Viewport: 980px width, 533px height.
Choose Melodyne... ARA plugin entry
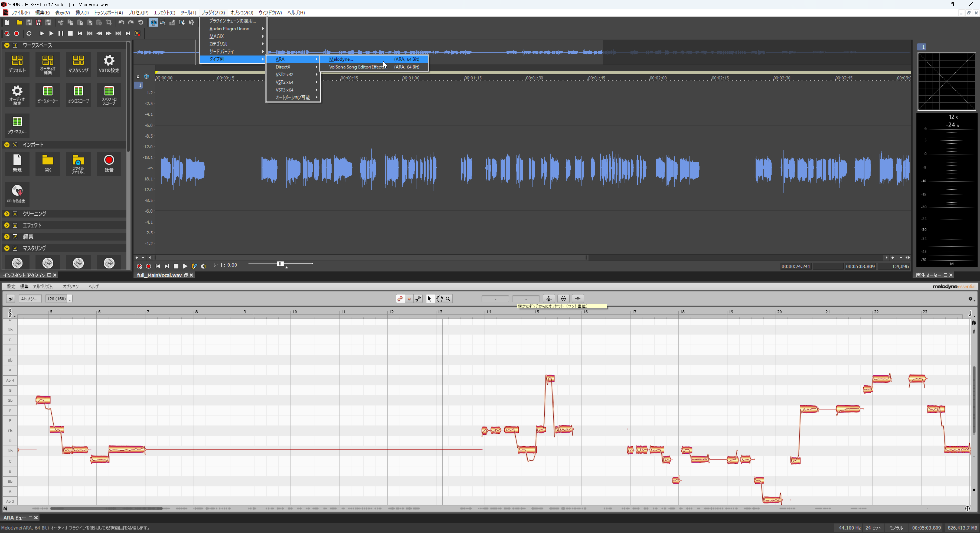374,59
